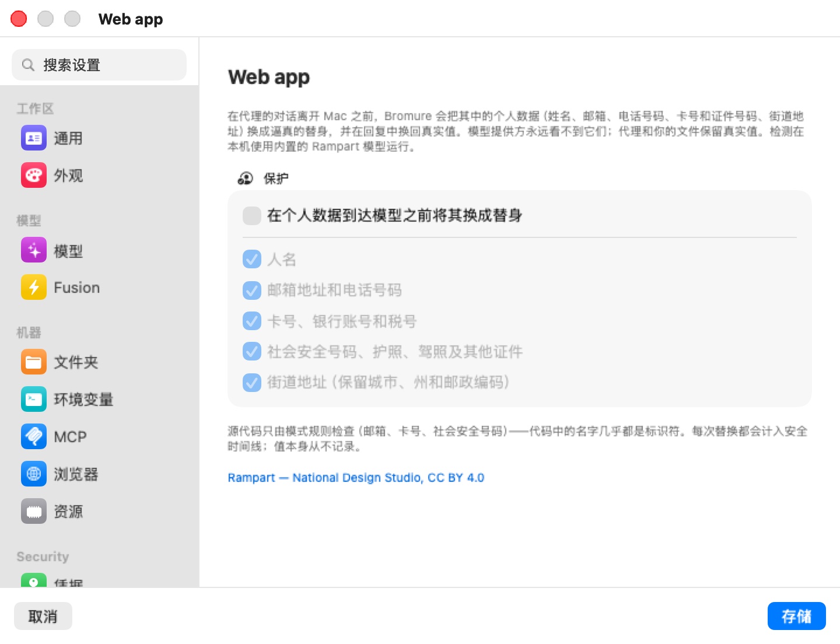Go to 通用 sidebar item label
This screenshot has height=644, width=840.
point(68,138)
